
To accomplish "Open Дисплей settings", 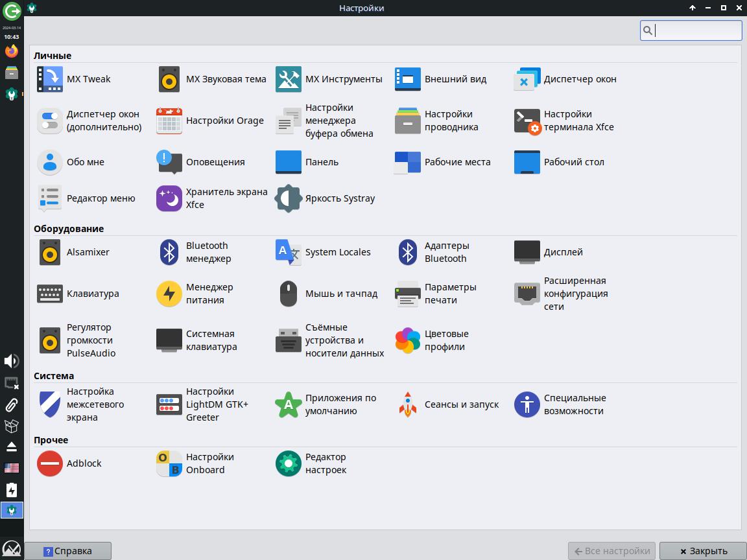I will [x=549, y=252].
